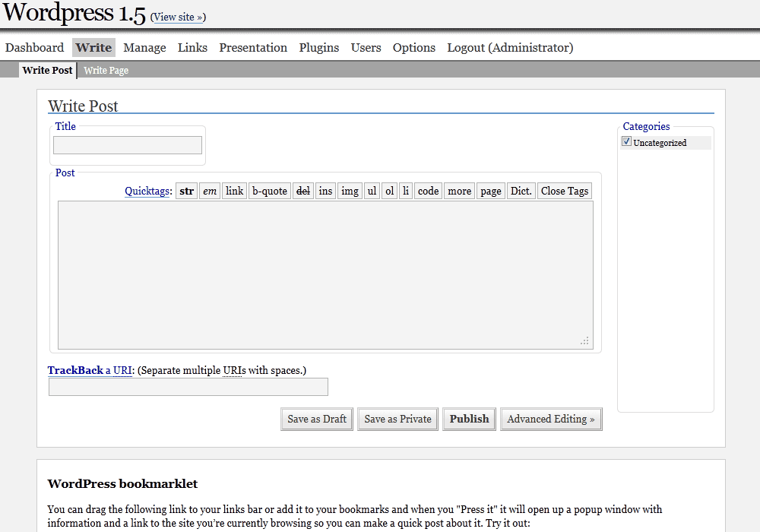Open the Plugins menu
The height and width of the screenshot is (532, 760).
(319, 47)
